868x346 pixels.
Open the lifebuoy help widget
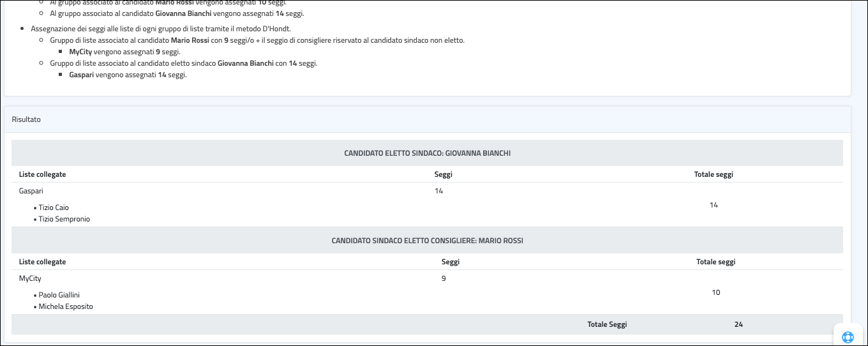[848, 337]
